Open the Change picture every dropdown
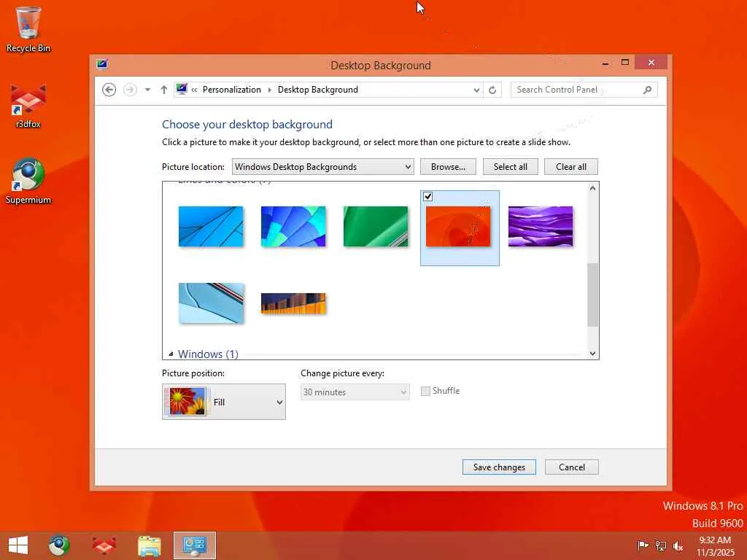 pyautogui.click(x=355, y=392)
